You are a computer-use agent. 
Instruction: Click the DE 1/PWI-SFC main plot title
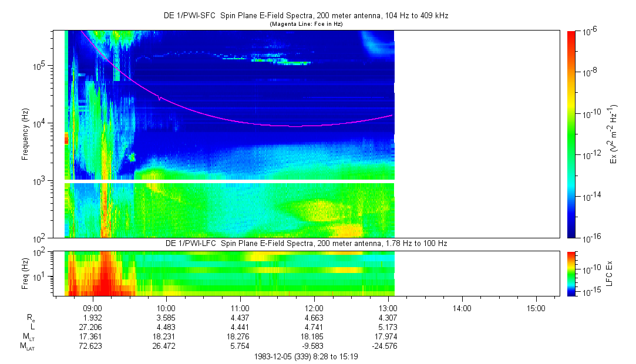pos(305,16)
